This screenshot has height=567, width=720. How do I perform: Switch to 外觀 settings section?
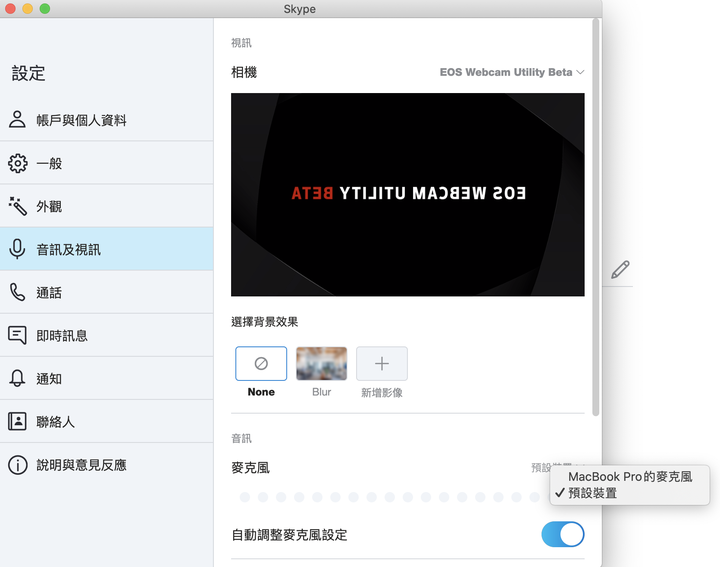(x=107, y=206)
